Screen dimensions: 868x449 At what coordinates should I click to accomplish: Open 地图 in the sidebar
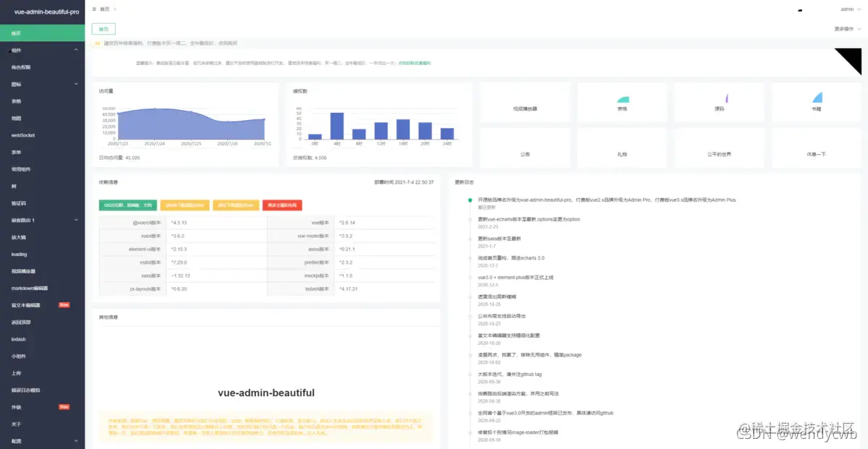click(x=42, y=118)
